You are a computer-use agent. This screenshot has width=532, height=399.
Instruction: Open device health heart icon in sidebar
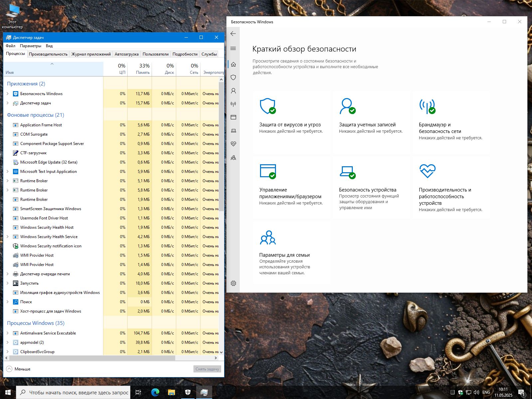pyautogui.click(x=233, y=144)
